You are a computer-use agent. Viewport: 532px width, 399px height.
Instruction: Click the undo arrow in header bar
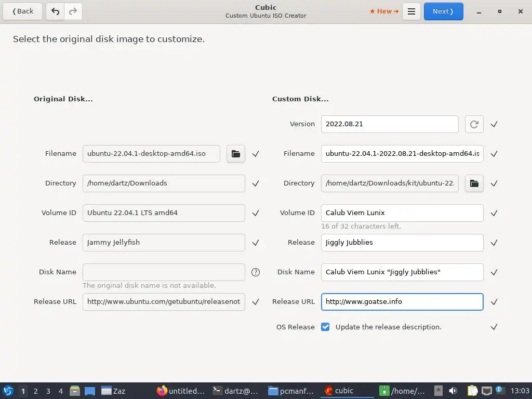pos(55,11)
